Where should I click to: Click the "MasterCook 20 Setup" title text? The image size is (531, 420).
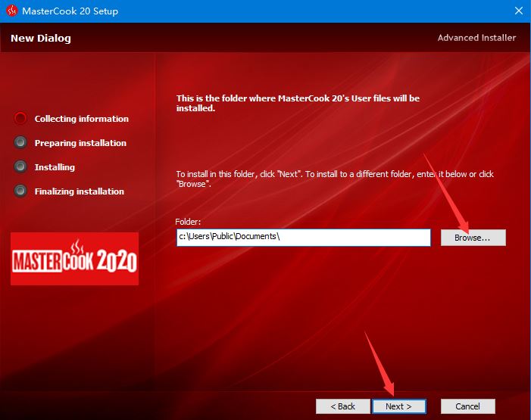(70, 11)
